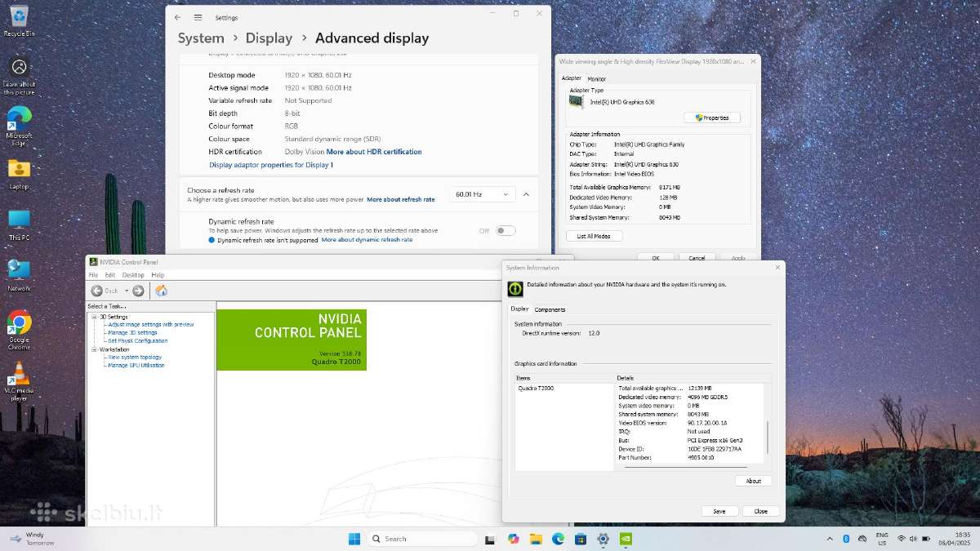Open the Back history dropdown arrow in NVIDIA toolbar
The image size is (980, 551).
point(127,291)
